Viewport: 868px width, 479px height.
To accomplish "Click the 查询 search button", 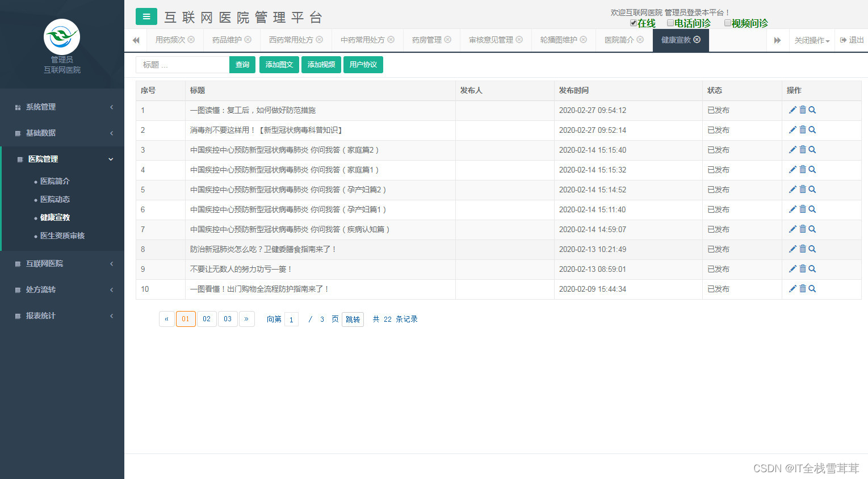I will [242, 65].
